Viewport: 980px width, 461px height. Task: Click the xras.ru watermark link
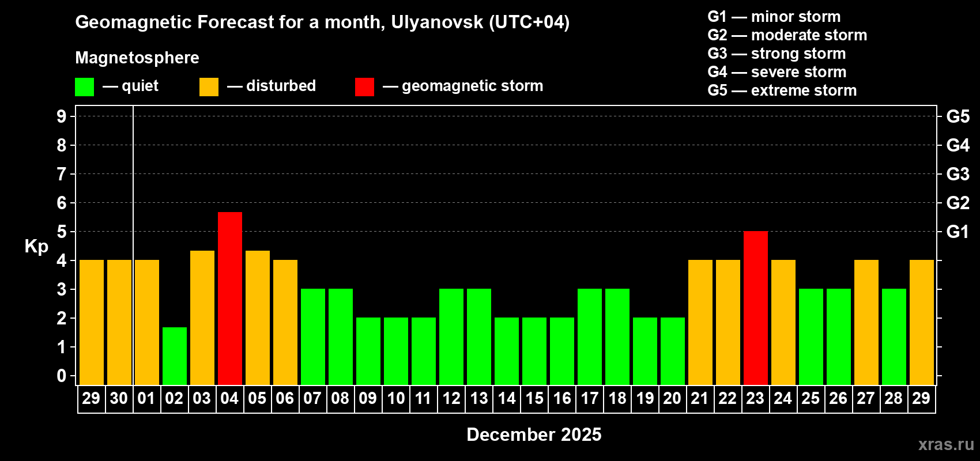click(x=946, y=444)
